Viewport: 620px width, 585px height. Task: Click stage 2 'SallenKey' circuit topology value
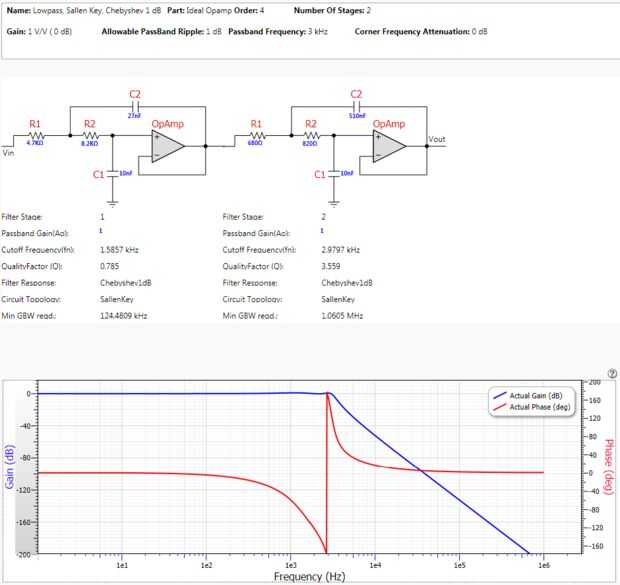(x=338, y=299)
